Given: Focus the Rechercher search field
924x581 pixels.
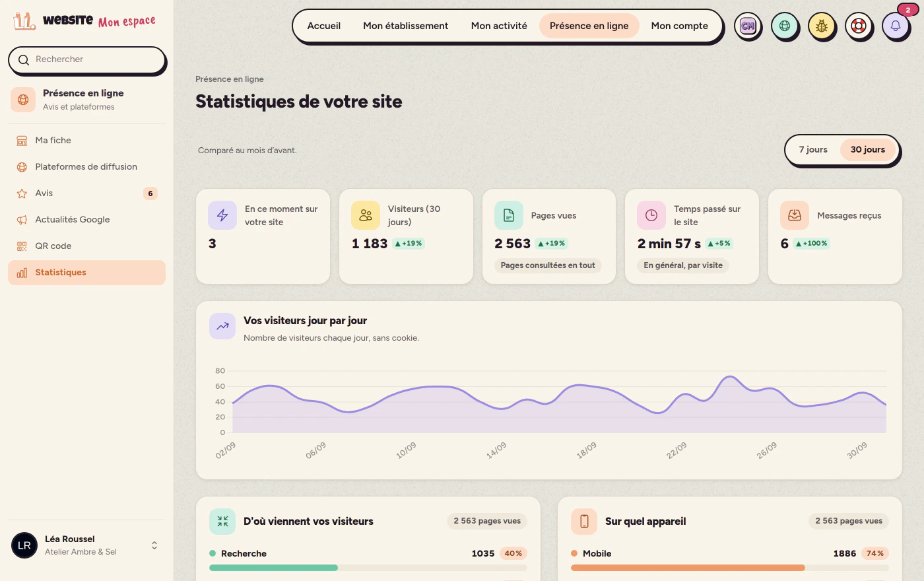Looking at the screenshot, I should [x=86, y=59].
